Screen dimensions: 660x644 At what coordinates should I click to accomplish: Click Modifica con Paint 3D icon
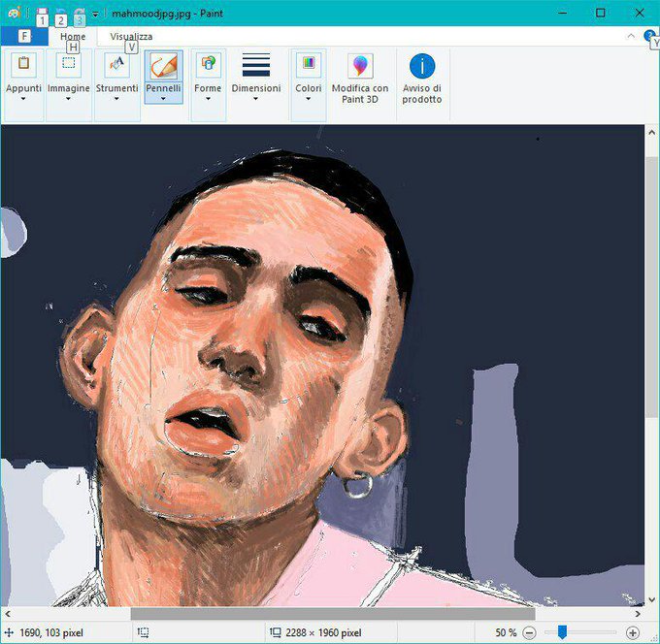[x=360, y=66]
